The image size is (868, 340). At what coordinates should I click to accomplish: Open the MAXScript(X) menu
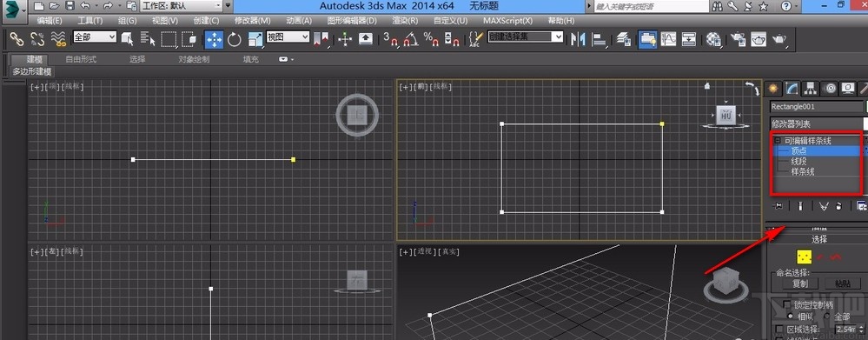pos(507,21)
